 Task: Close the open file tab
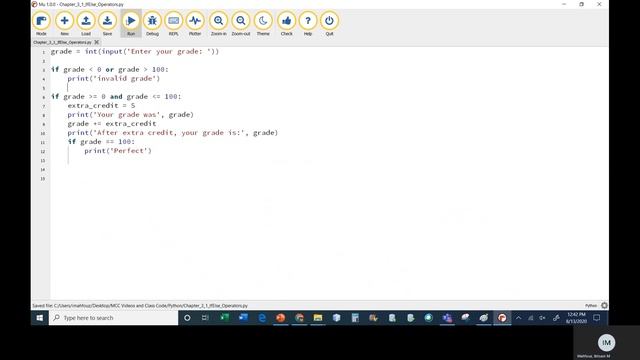[97, 42]
